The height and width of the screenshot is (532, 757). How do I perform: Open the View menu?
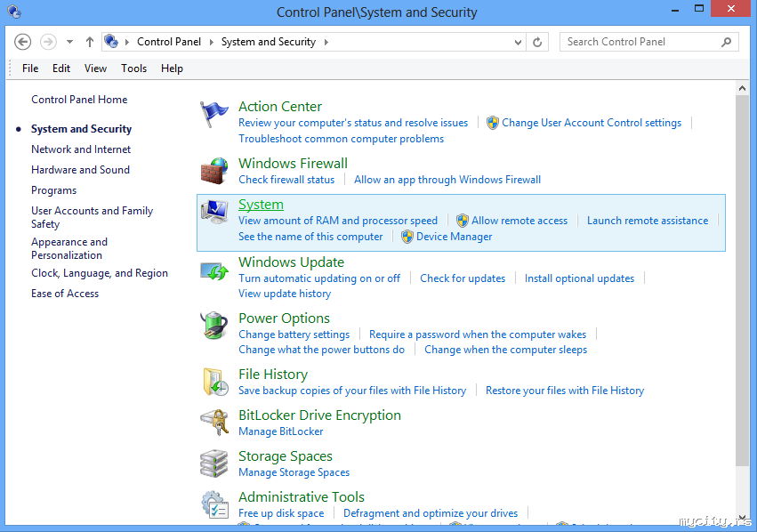[95, 69]
